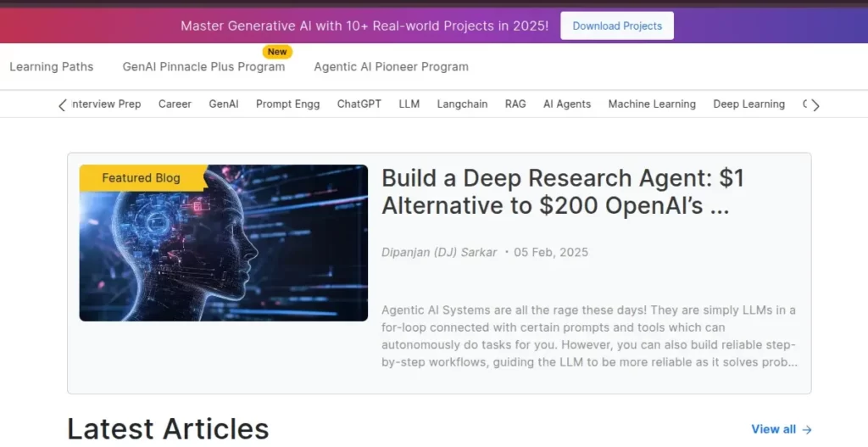Click the Featured Blog ribbon label
868x447 pixels.
coord(142,178)
